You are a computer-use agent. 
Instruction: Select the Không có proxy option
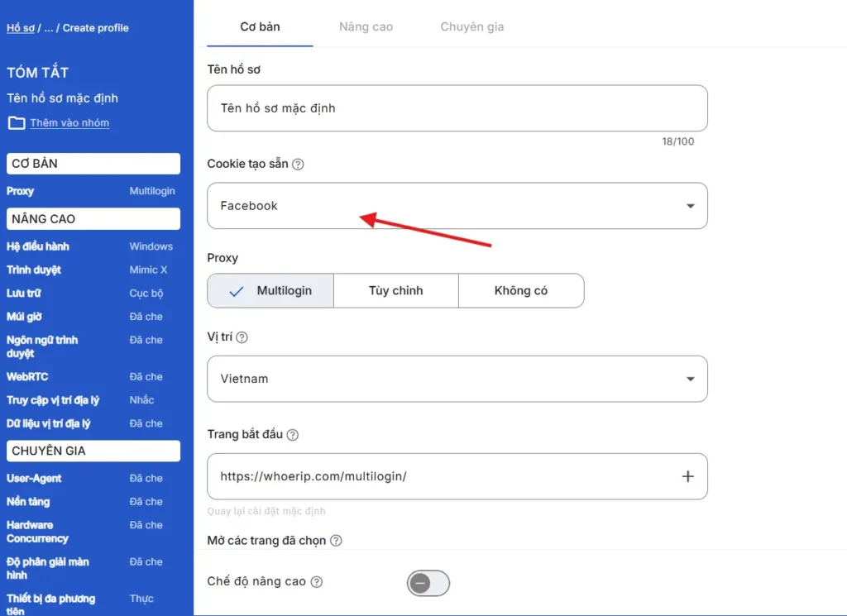521,290
